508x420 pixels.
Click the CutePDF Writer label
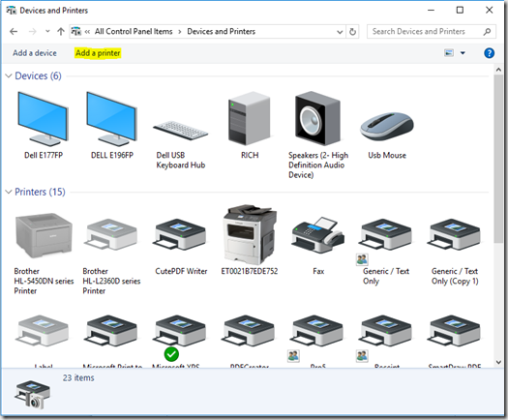click(181, 271)
